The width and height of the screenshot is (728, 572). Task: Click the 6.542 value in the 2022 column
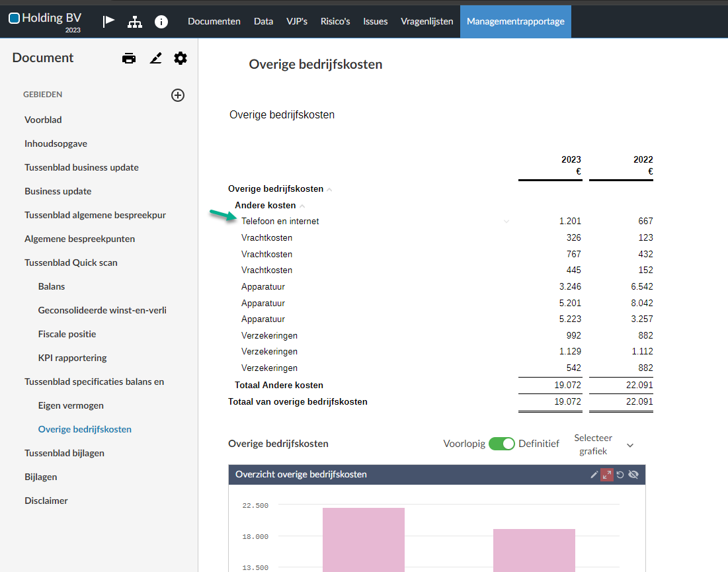641,286
